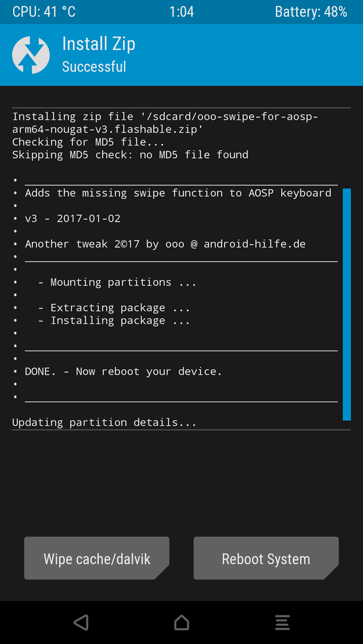
Task: Click the Reboot System button
Action: pos(266,558)
